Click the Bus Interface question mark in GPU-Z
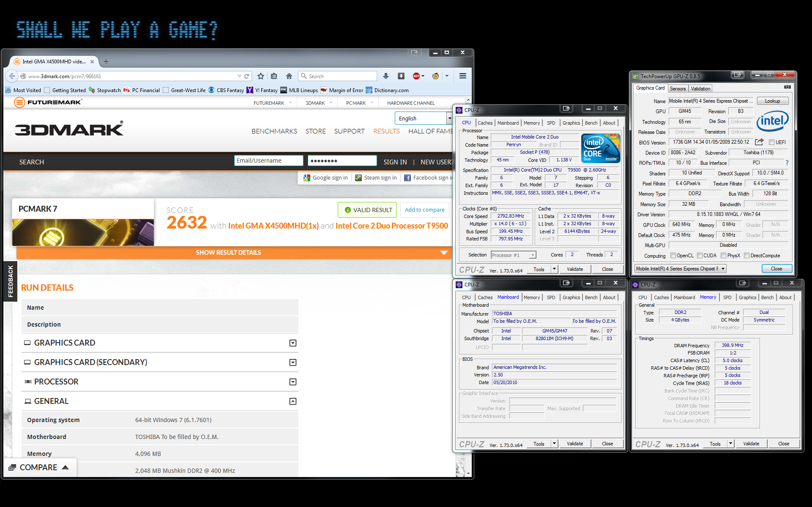The height and width of the screenshot is (507, 812). pyautogui.click(x=787, y=163)
